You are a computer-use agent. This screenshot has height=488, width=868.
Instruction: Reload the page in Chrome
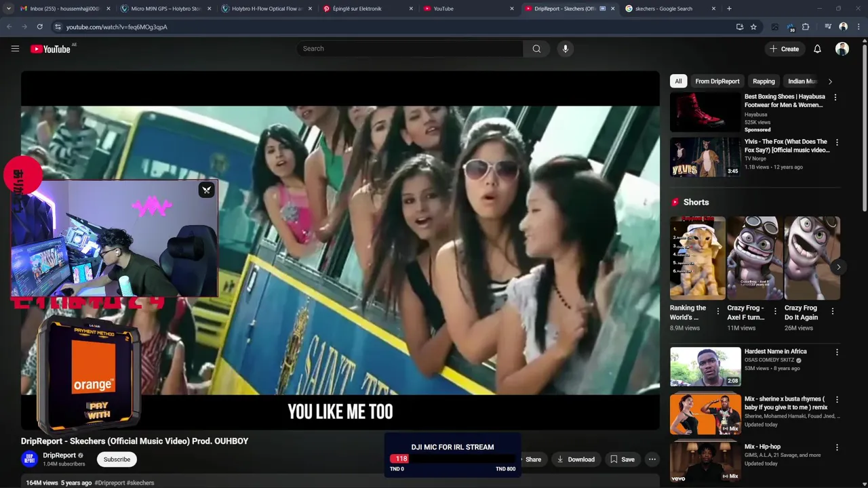(x=40, y=27)
